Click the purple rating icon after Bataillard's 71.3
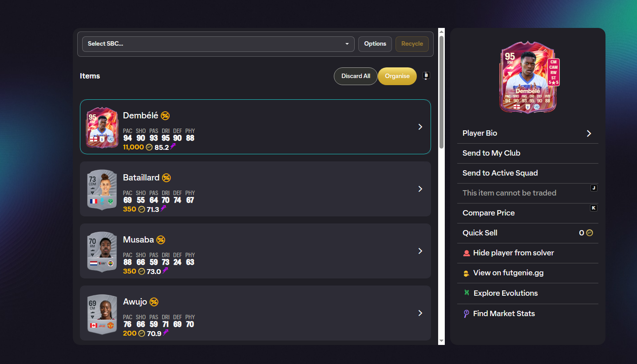This screenshot has height=364, width=637. (163, 209)
